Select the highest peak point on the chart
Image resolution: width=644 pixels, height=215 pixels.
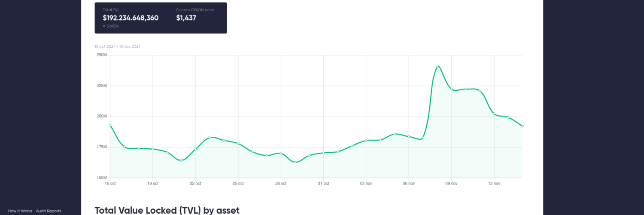(x=437, y=67)
